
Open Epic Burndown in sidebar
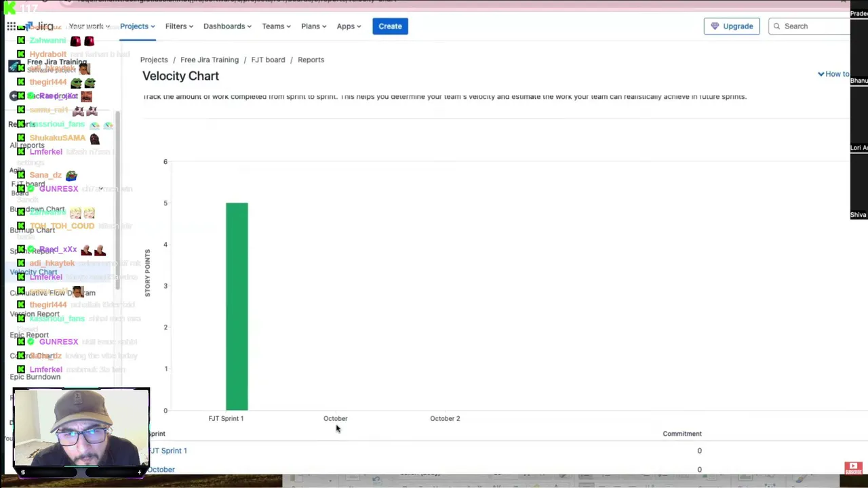point(35,377)
